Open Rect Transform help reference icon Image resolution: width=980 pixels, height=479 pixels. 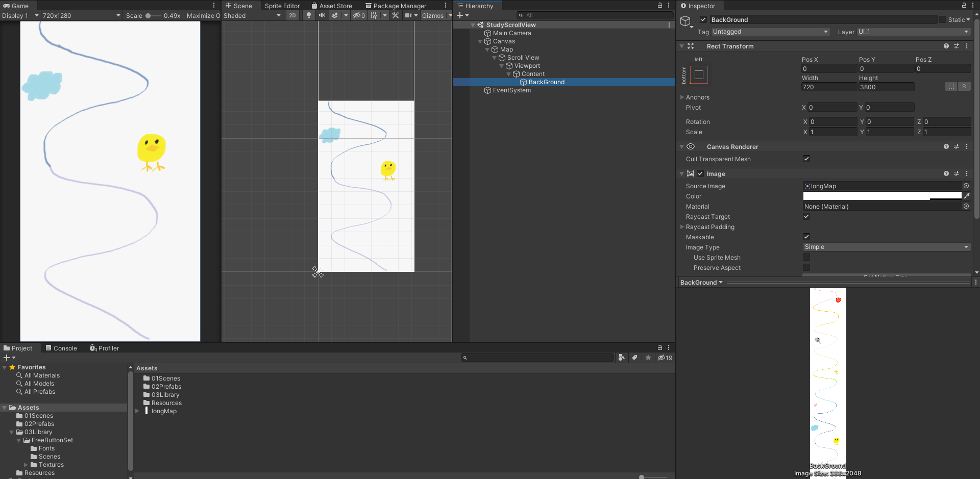(946, 46)
